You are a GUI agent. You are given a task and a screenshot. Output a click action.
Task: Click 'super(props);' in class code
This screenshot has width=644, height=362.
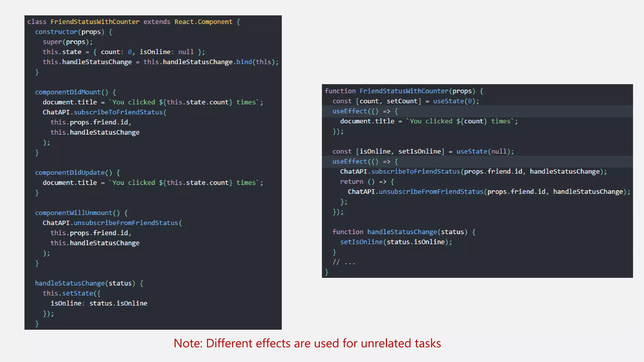click(x=68, y=42)
